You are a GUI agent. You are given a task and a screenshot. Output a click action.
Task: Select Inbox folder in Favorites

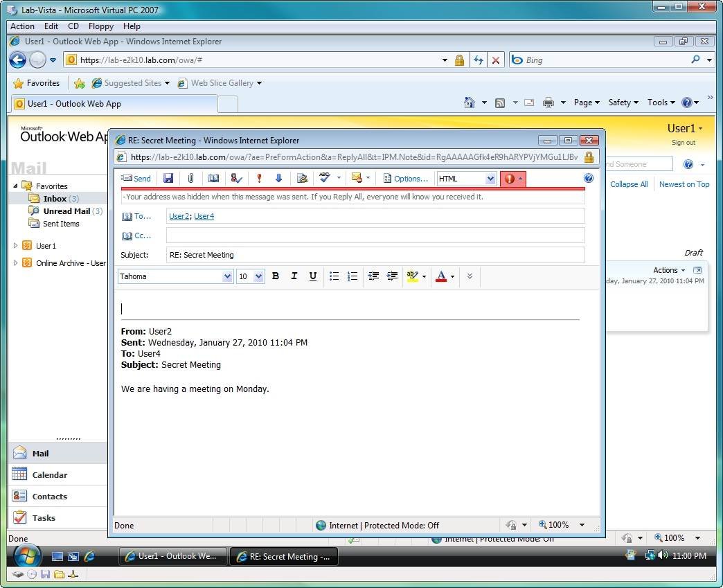coord(55,199)
